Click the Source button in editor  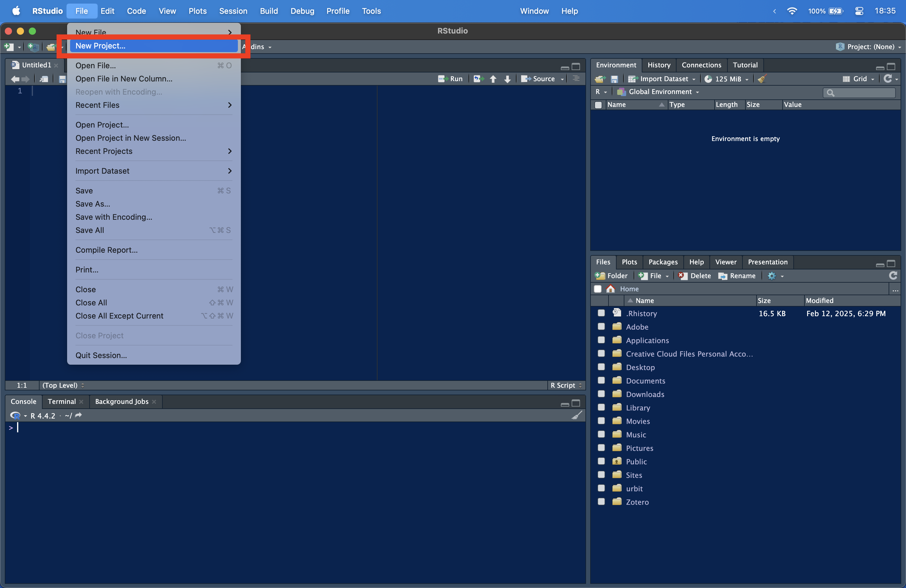[538, 79]
